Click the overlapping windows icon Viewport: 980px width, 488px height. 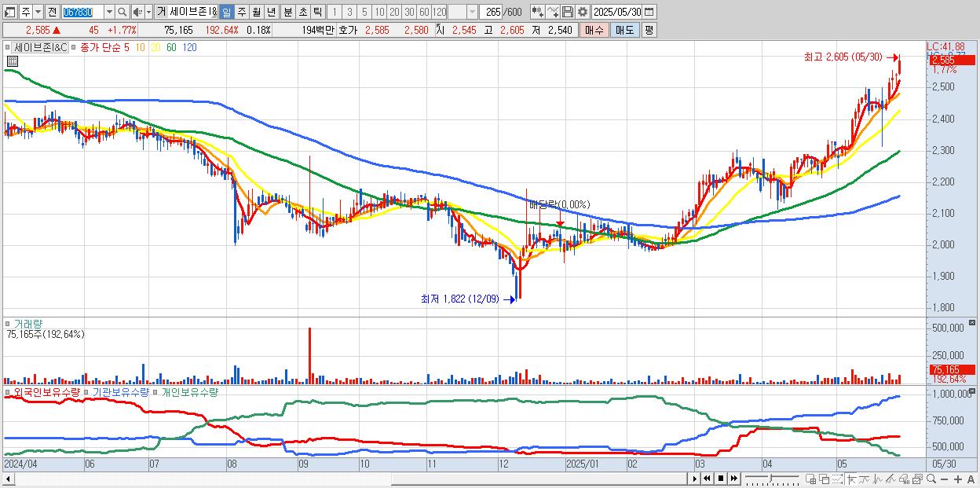(x=825, y=479)
